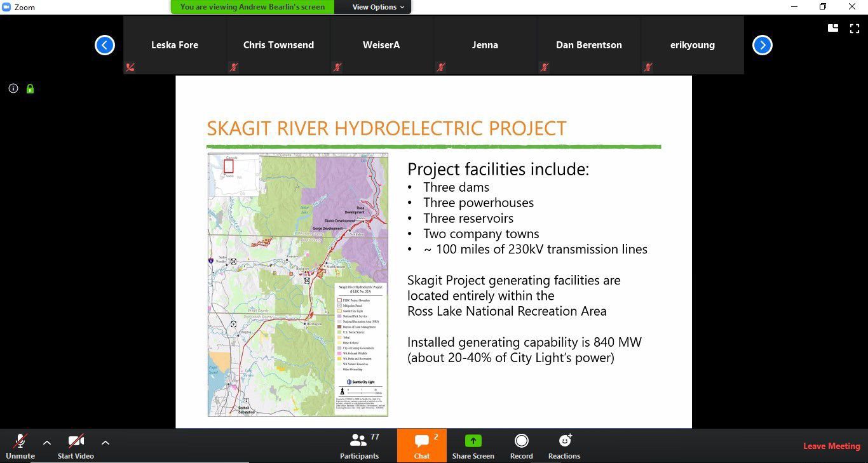Show previous participants with left arrow
The image size is (868, 463).
tap(105, 45)
